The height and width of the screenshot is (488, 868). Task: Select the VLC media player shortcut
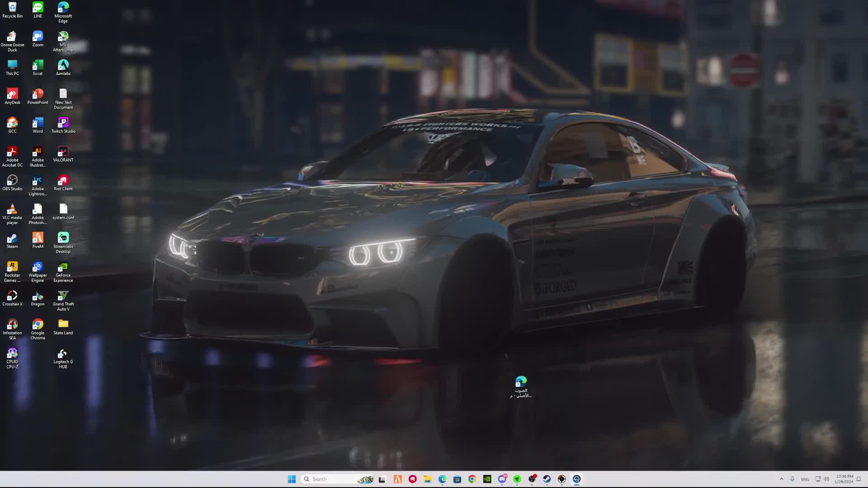click(x=12, y=215)
